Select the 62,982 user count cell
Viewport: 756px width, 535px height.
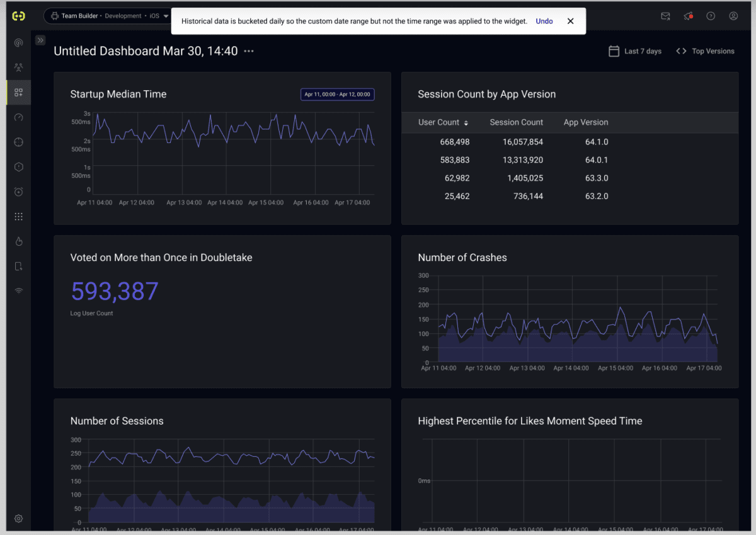[457, 178]
